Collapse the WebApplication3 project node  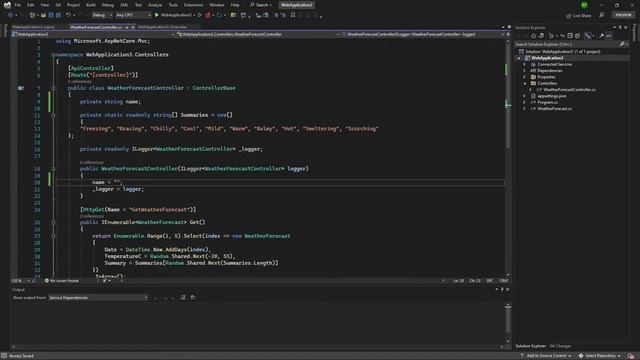[x=519, y=58]
